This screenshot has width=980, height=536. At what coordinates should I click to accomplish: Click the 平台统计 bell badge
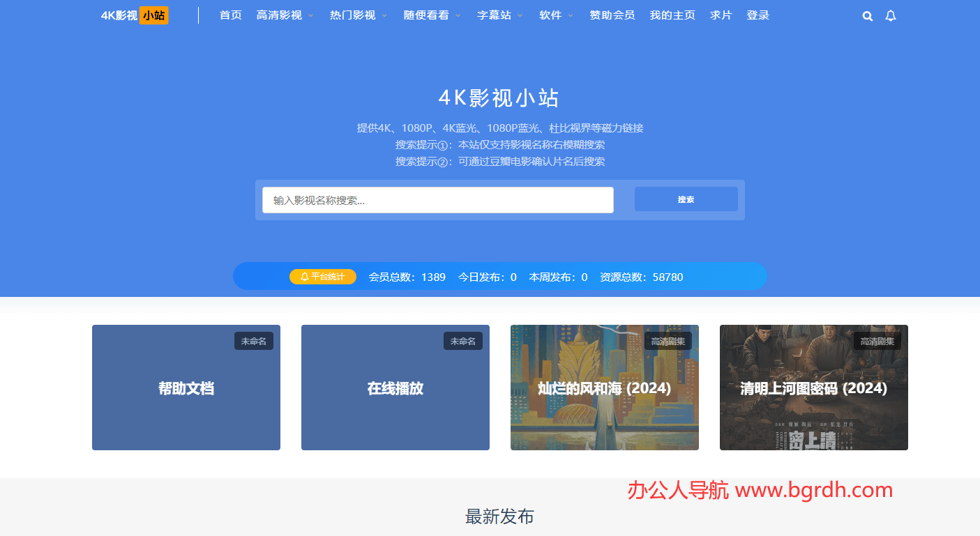[322, 277]
